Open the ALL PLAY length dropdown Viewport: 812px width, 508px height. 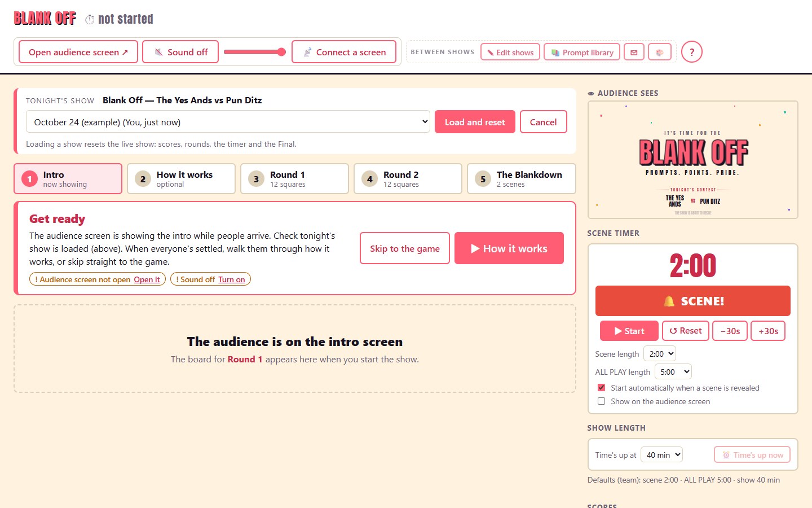[673, 372]
